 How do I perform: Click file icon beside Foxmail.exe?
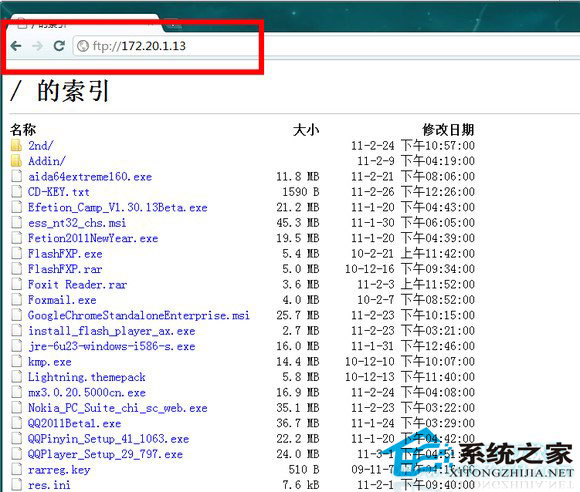16,300
